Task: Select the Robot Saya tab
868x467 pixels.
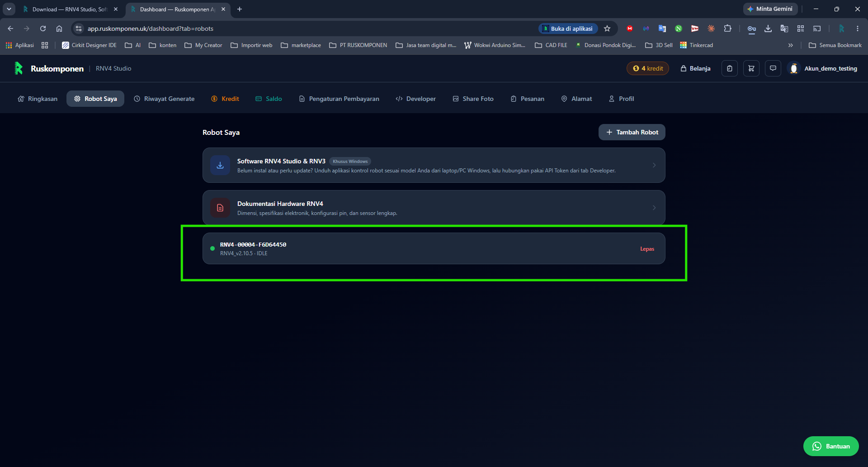Action: [95, 99]
